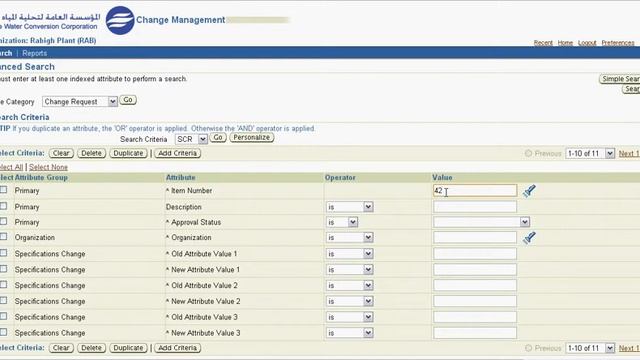Focus the New Attribute Value 2 field
The width and height of the screenshot is (640, 360).
point(475,301)
